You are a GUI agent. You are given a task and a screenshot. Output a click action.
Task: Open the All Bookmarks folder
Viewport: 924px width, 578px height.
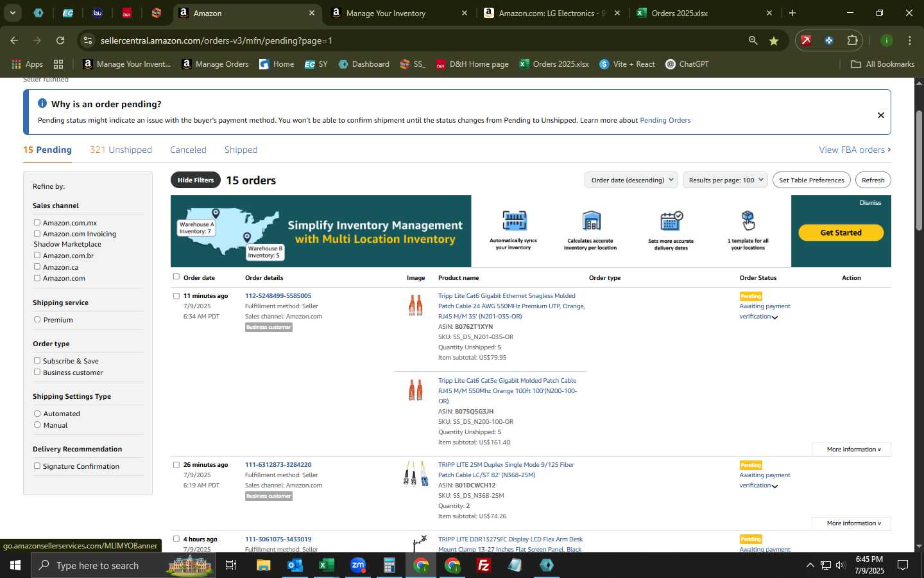[882, 64]
